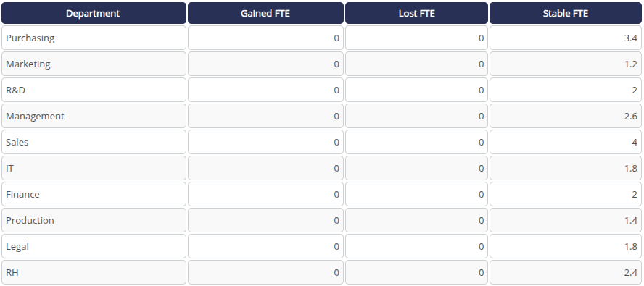Click the RH department cell
This screenshot has width=644, height=286.
pyautogui.click(x=94, y=272)
